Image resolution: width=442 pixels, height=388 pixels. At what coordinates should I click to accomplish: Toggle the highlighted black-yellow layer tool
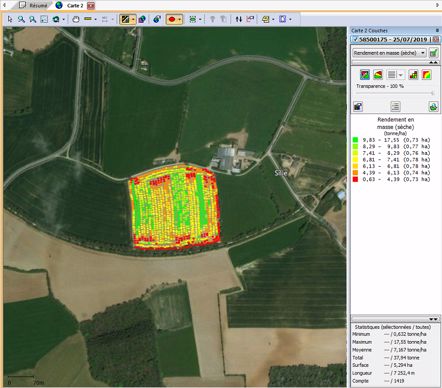point(125,19)
